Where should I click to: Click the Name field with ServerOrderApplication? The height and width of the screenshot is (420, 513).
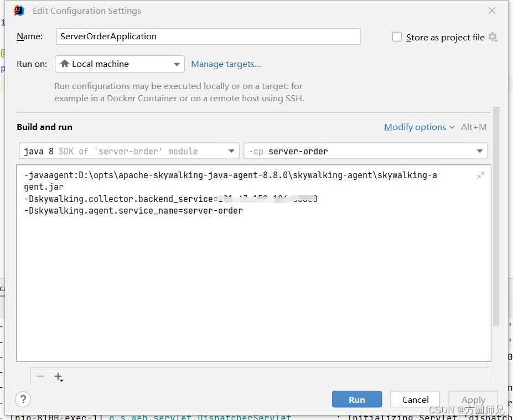pos(208,37)
